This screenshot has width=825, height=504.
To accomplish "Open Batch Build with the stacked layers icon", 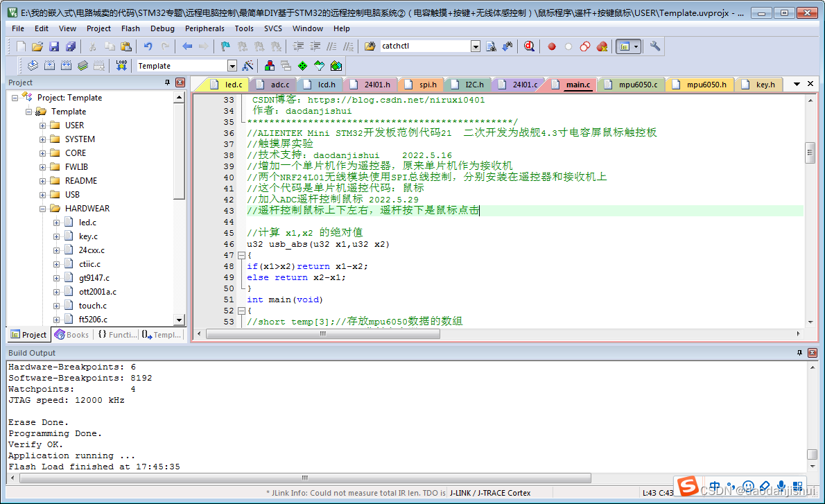I will [x=82, y=66].
